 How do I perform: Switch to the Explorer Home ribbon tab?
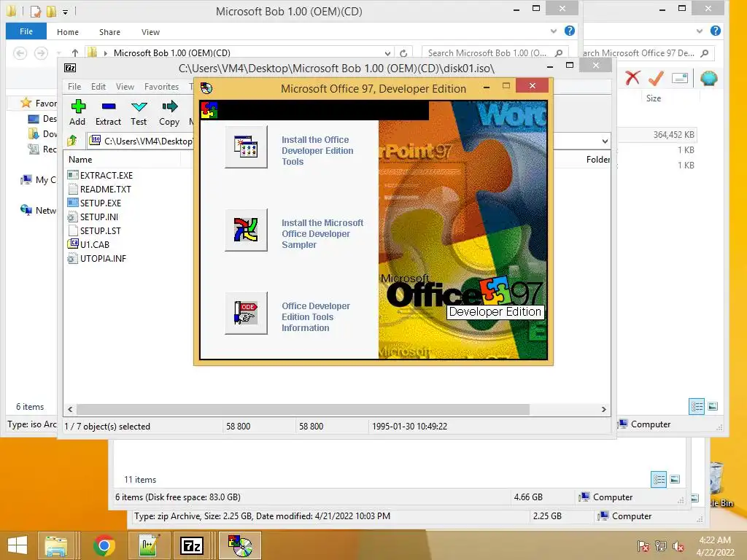[x=68, y=32]
